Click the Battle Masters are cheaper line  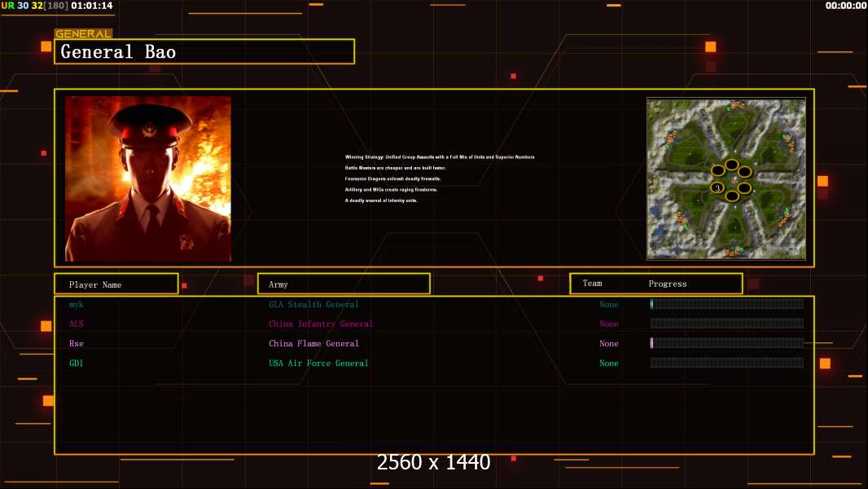(395, 168)
